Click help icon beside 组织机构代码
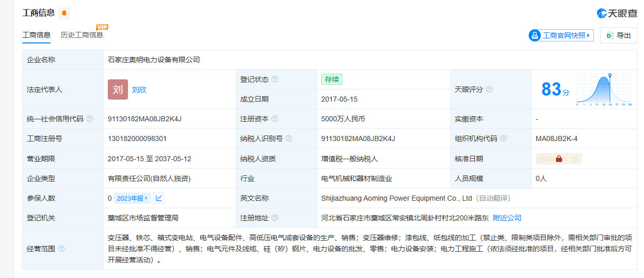The width and height of the screenshot is (644, 278). coord(503,138)
